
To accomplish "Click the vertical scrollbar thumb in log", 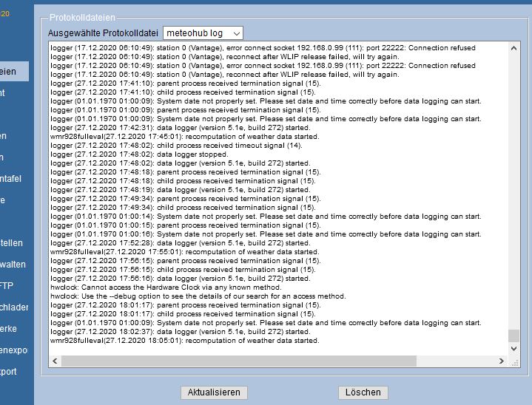I will point(514,336).
